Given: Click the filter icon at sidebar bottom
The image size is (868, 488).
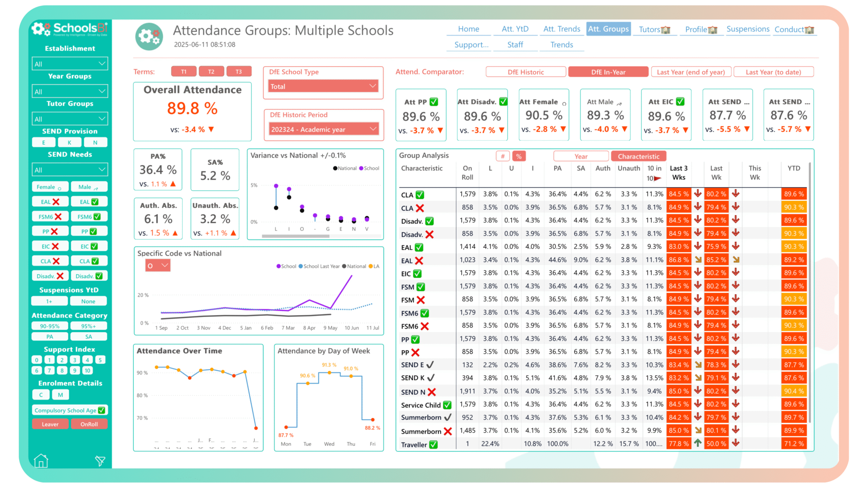Looking at the screenshot, I should pyautogui.click(x=100, y=460).
